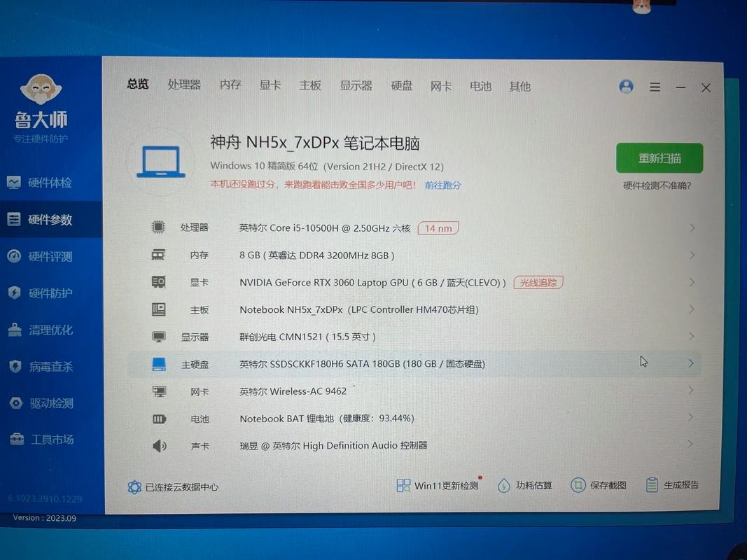Open the hamburger menu icon
Image resolution: width=747 pixels, height=560 pixels.
655,87
